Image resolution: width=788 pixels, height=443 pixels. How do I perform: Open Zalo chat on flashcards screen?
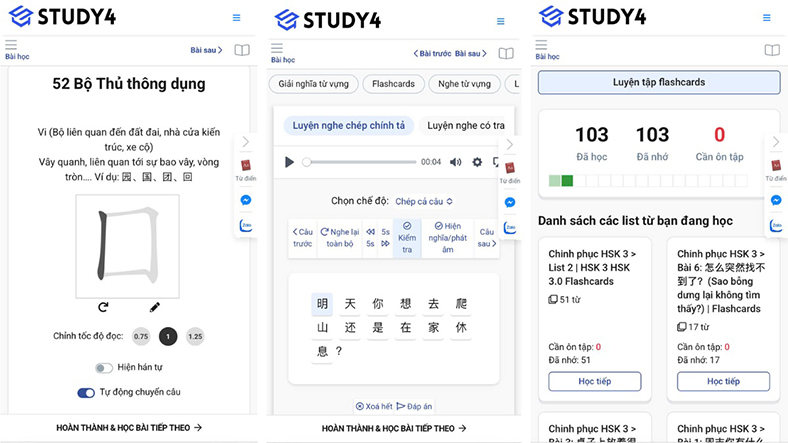(776, 226)
